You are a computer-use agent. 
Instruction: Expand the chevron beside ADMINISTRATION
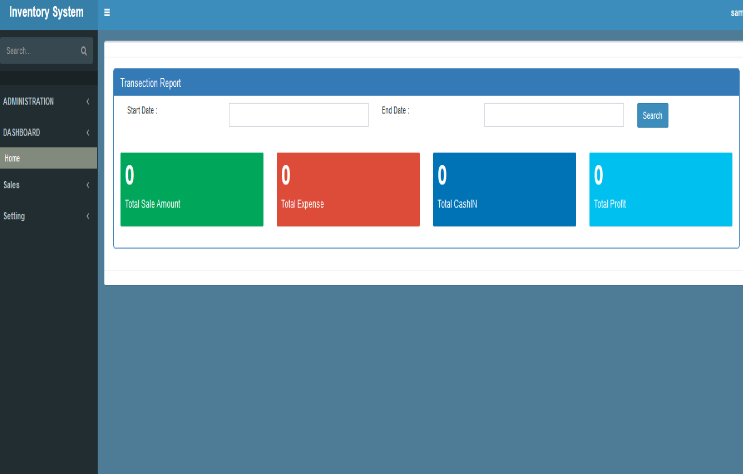[88, 102]
